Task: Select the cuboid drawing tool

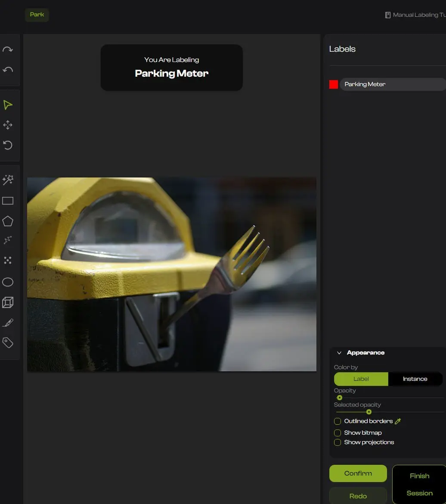Action: pos(8,302)
